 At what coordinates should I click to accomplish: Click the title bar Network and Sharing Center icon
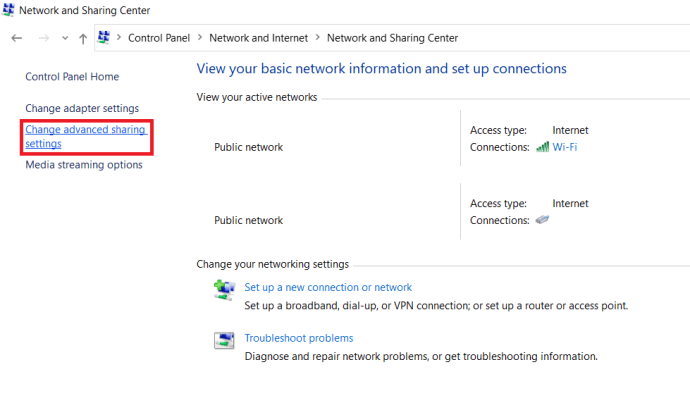click(9, 10)
